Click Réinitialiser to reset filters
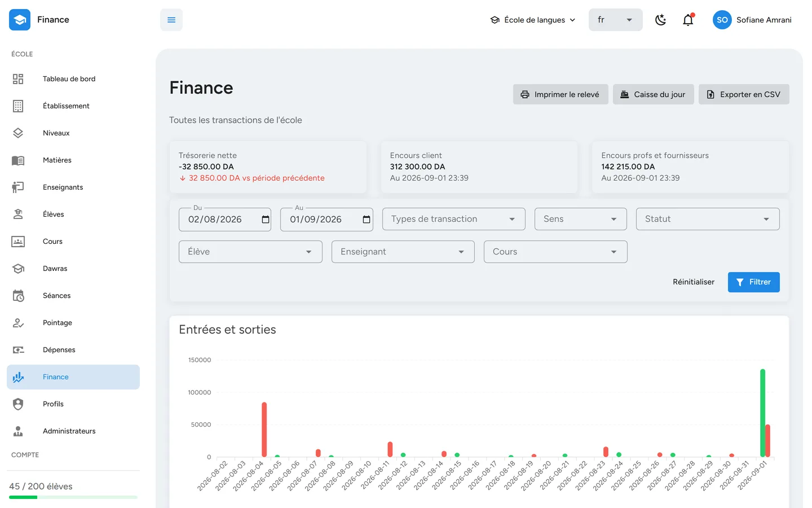 coord(694,282)
